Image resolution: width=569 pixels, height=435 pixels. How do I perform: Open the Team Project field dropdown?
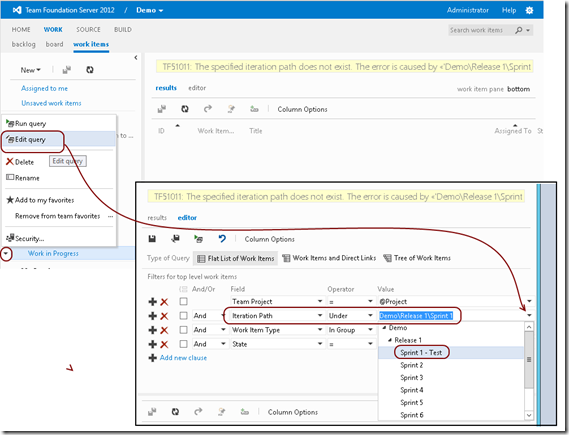320,301
